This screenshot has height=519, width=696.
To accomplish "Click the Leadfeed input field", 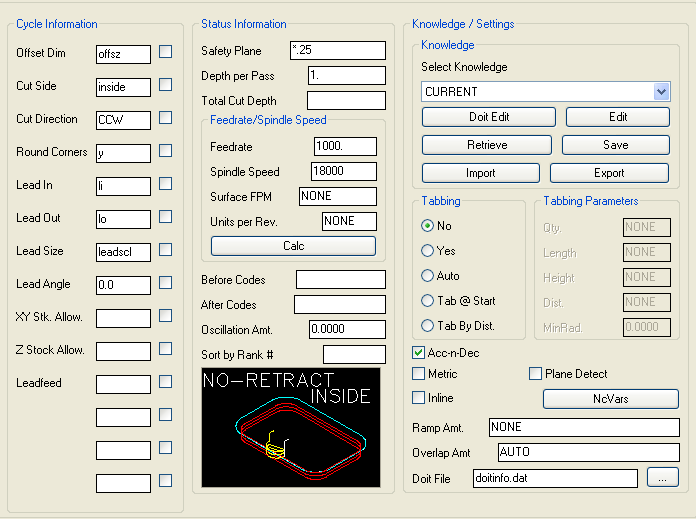I will (123, 384).
